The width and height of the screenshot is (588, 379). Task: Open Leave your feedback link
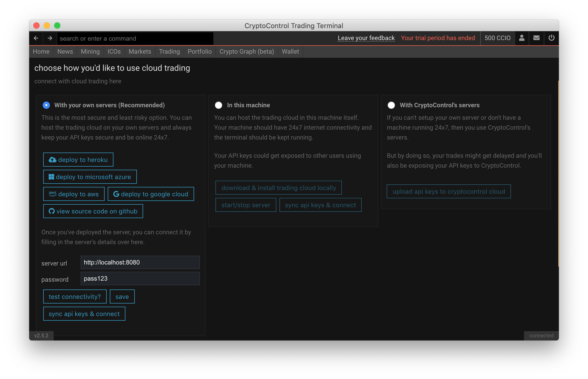pos(366,38)
